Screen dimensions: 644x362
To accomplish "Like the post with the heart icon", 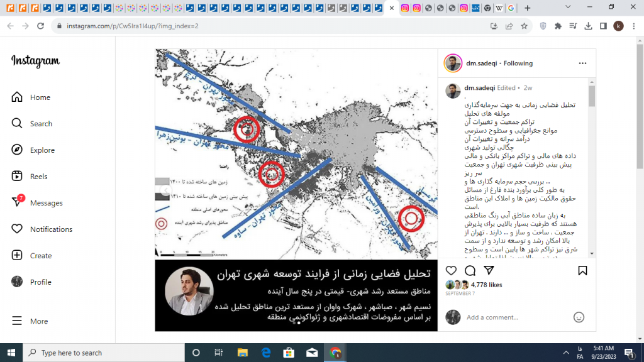I will (451, 270).
